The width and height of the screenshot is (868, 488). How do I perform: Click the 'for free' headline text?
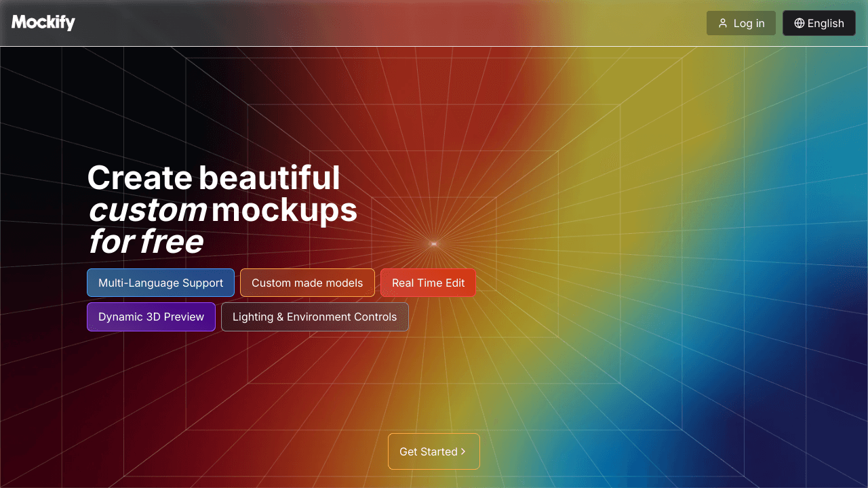click(x=146, y=241)
